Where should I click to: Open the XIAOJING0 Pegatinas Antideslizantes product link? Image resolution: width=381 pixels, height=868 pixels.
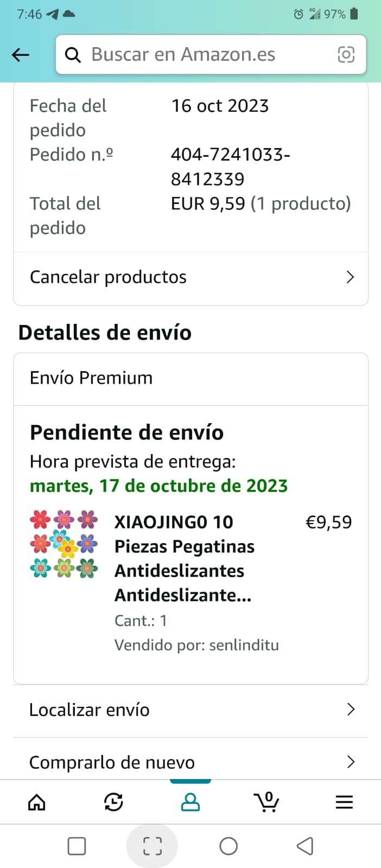pyautogui.click(x=184, y=558)
